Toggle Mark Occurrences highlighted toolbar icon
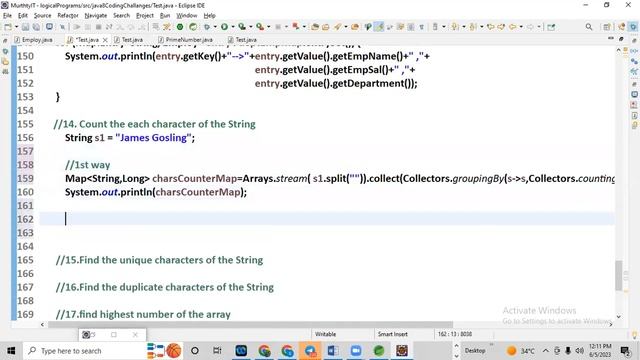The height and width of the screenshot is (360, 640). tap(380, 27)
